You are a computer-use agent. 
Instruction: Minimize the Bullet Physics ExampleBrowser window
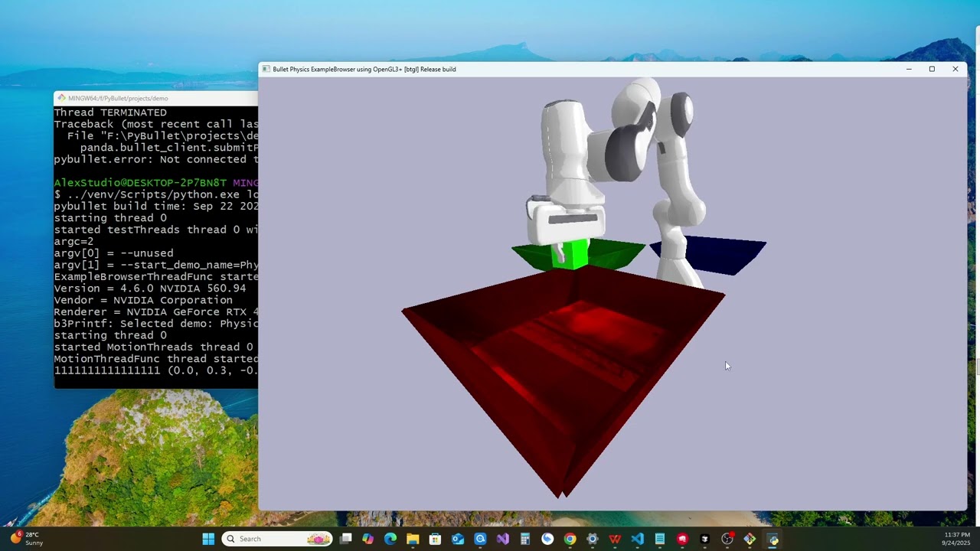909,69
